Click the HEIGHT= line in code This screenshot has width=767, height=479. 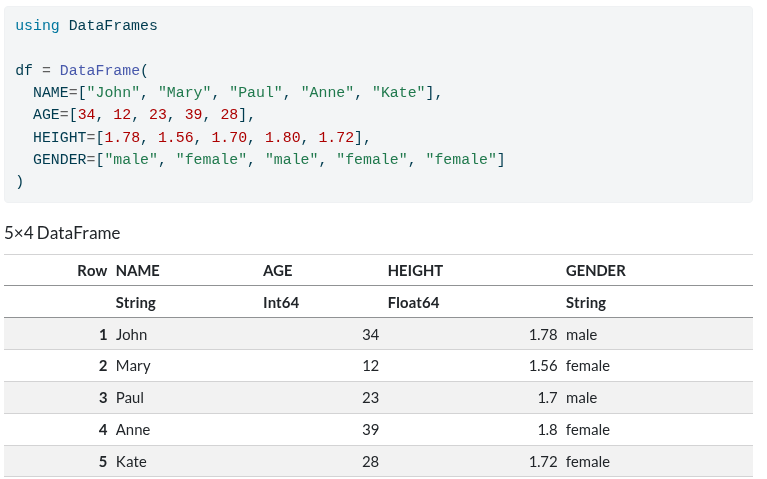(201, 137)
